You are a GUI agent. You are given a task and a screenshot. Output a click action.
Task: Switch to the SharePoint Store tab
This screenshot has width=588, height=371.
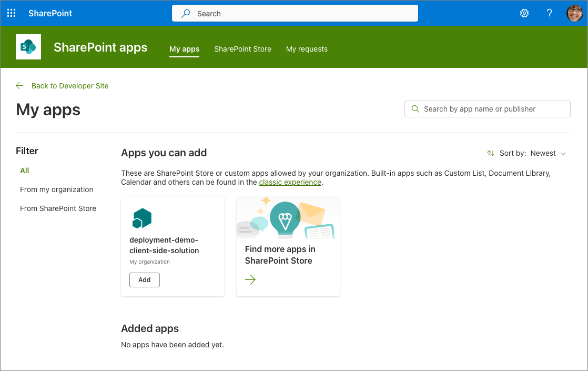[242, 49]
